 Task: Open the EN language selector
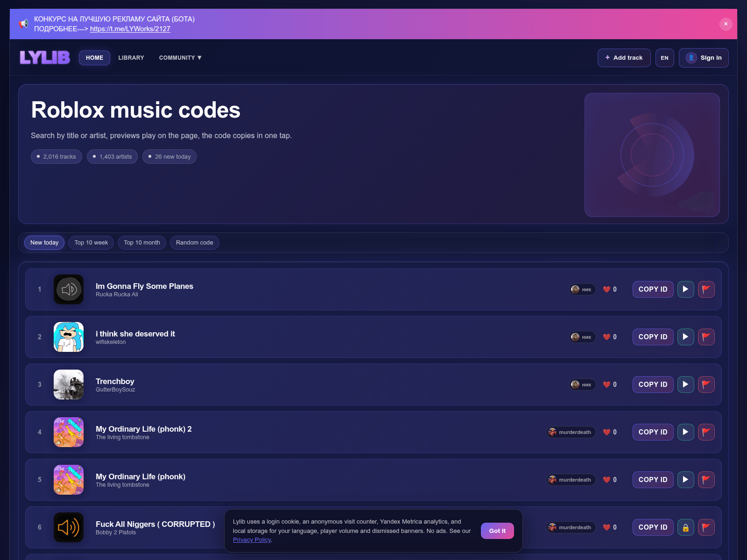(x=664, y=58)
